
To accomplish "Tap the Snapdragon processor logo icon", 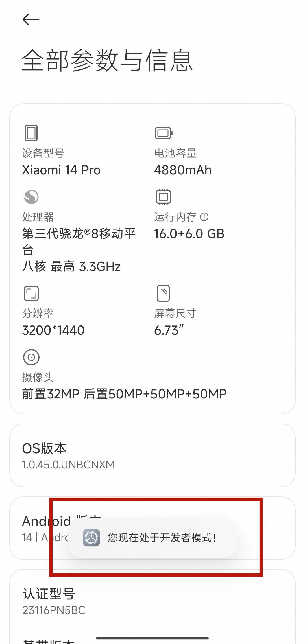I will [31, 197].
